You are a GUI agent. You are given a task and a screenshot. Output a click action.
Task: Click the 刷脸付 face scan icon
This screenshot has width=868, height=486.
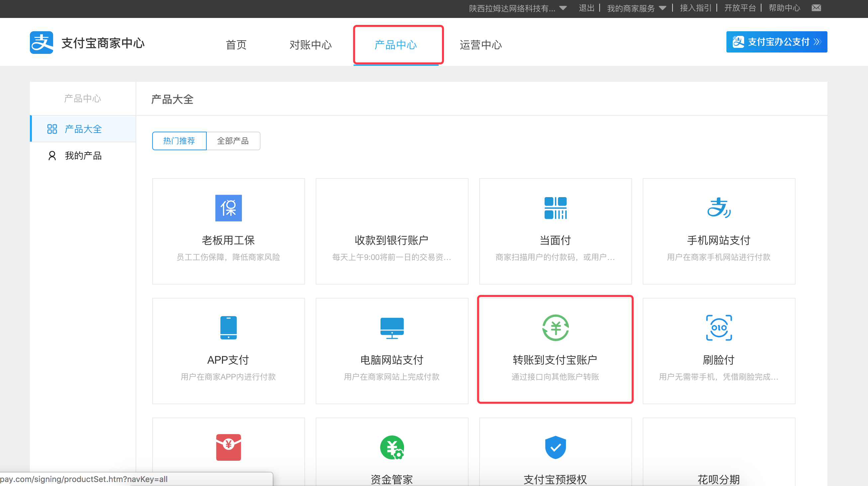coord(719,327)
